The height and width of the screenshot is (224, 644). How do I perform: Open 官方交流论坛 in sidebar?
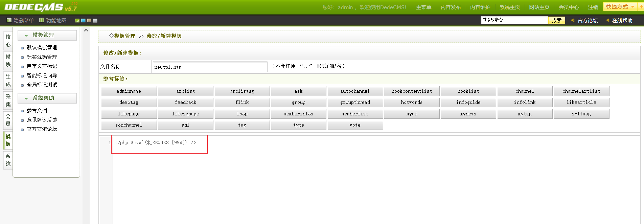42,129
